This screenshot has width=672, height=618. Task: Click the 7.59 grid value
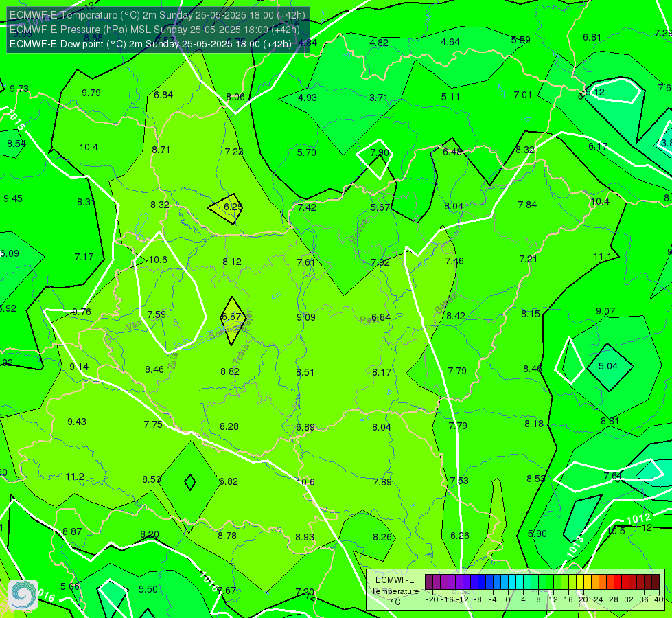pyautogui.click(x=157, y=314)
